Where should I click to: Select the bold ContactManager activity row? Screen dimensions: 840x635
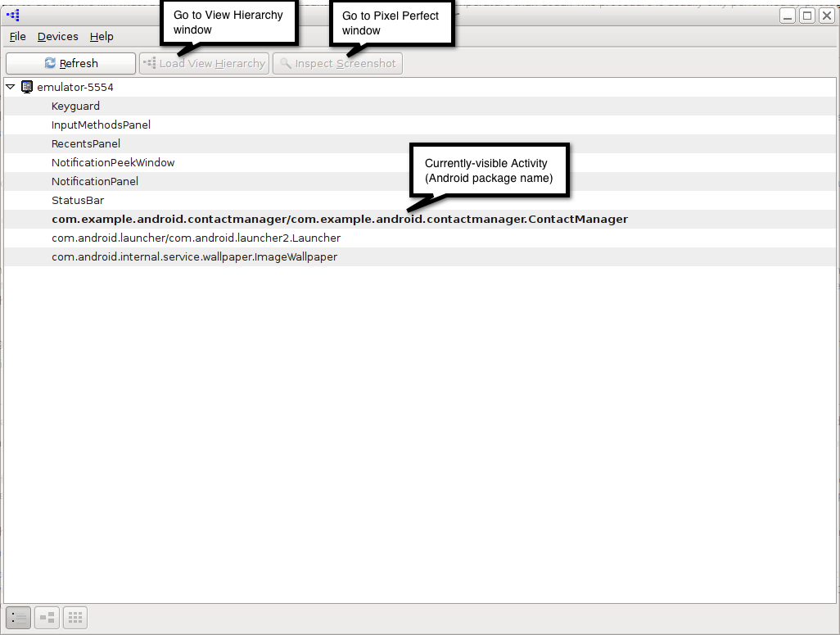point(339,219)
